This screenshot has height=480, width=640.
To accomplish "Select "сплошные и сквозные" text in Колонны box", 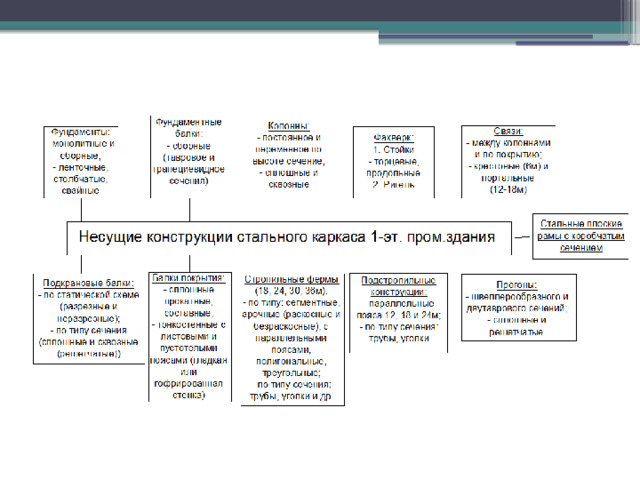I will point(288,178).
